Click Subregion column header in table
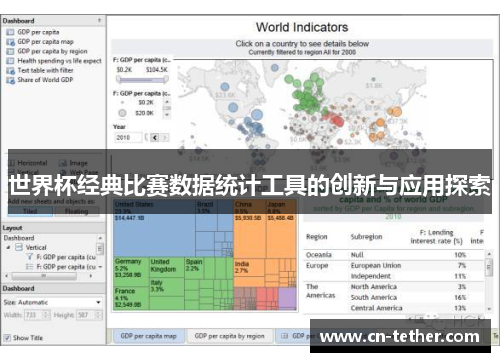The image size is (500, 362). 366,237
